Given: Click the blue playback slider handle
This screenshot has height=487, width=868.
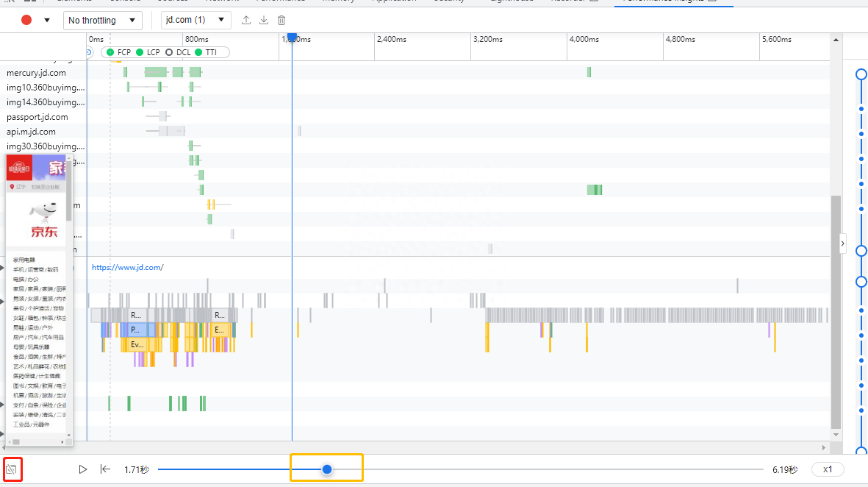Looking at the screenshot, I should click(327, 469).
